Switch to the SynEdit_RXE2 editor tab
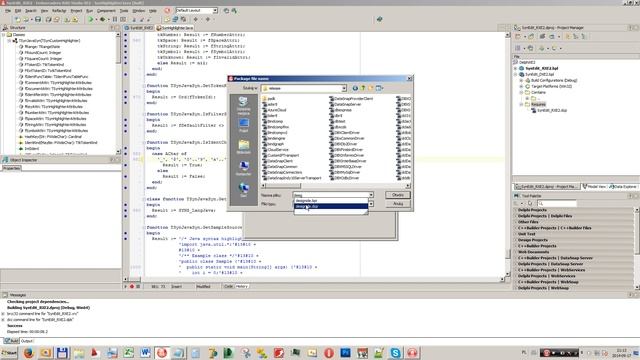This screenshot has width=640, height=360. tap(139, 28)
